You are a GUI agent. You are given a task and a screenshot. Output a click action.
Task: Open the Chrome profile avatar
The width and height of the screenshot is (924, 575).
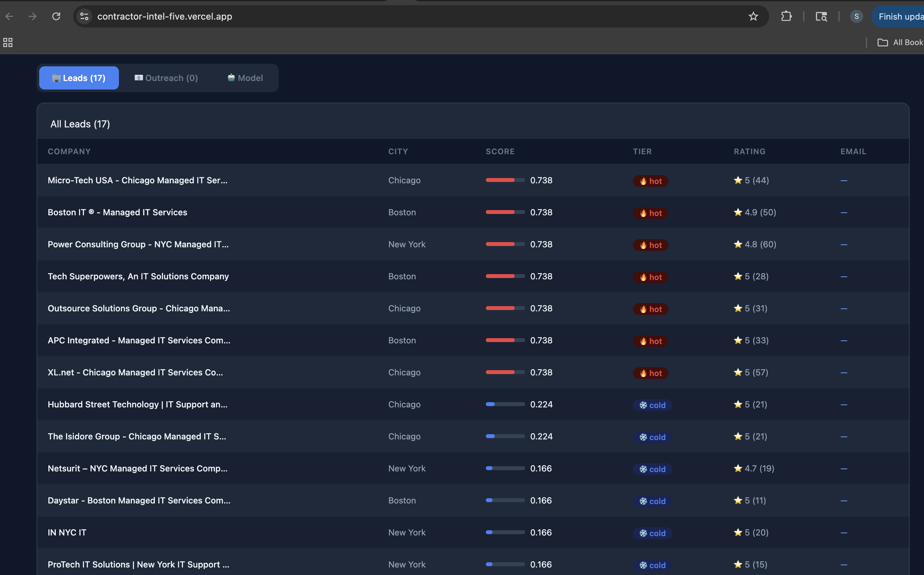pos(856,16)
